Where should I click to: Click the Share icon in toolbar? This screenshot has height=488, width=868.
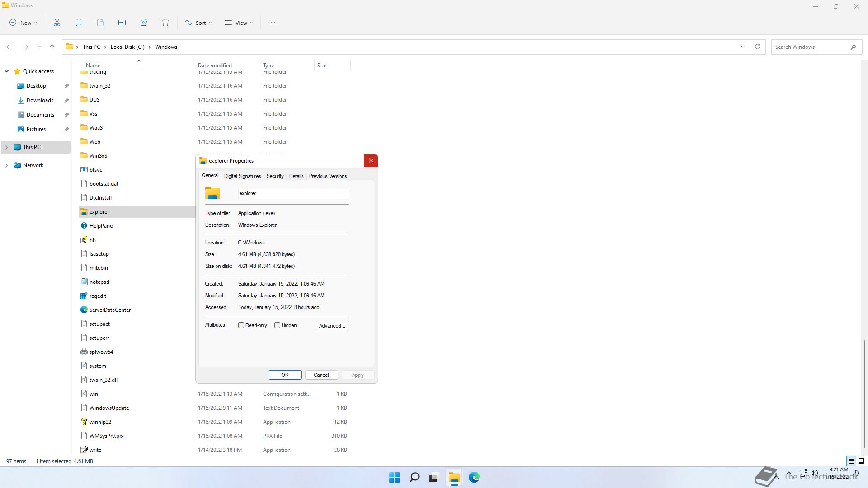click(x=143, y=23)
